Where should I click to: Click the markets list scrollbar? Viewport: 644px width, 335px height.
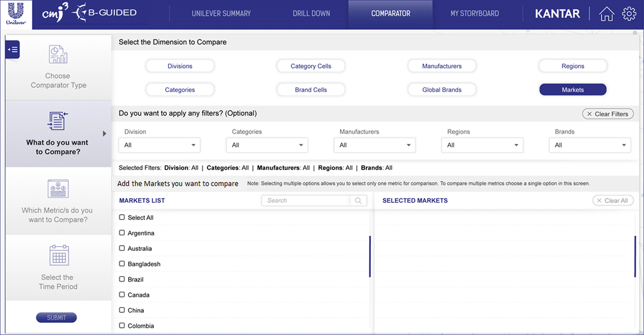click(370, 256)
